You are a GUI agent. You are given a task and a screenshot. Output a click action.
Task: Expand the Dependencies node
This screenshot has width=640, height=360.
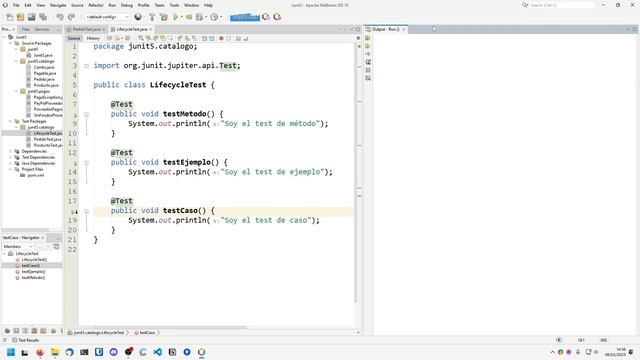pyautogui.click(x=11, y=151)
